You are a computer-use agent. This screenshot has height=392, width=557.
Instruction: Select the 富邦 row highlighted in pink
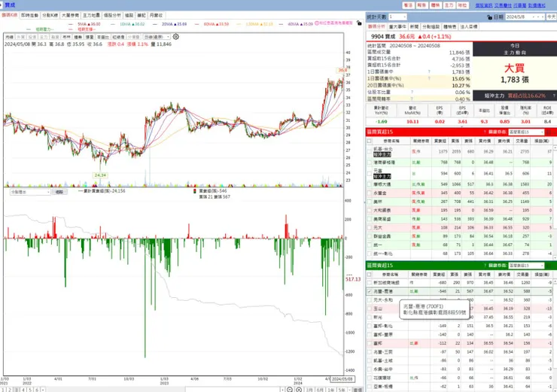tap(459, 343)
